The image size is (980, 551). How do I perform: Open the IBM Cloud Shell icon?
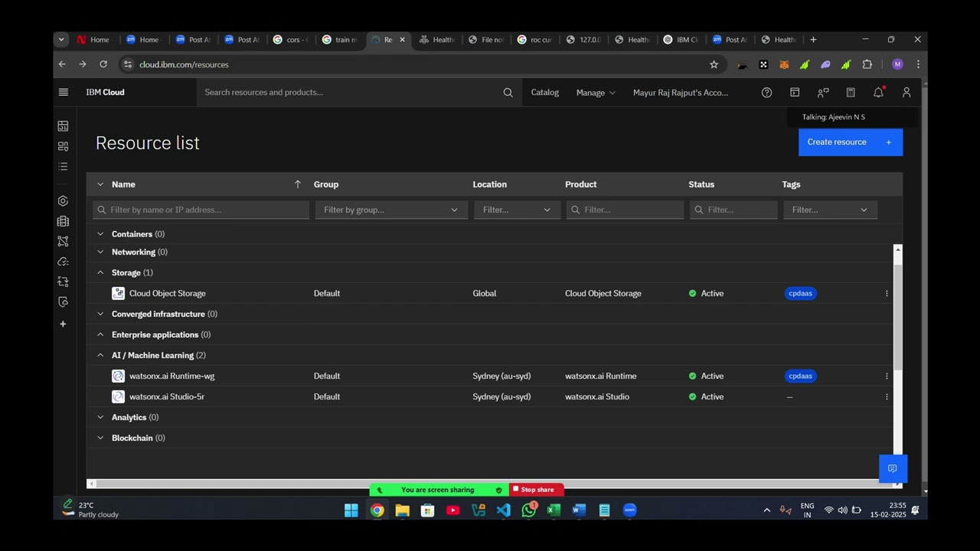(x=795, y=93)
